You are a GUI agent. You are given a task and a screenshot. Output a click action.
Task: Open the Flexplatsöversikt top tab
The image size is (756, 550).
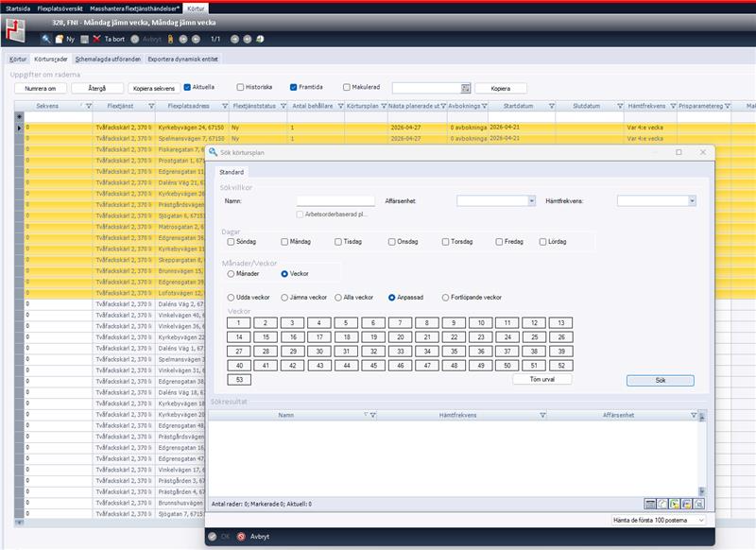click(x=64, y=7)
